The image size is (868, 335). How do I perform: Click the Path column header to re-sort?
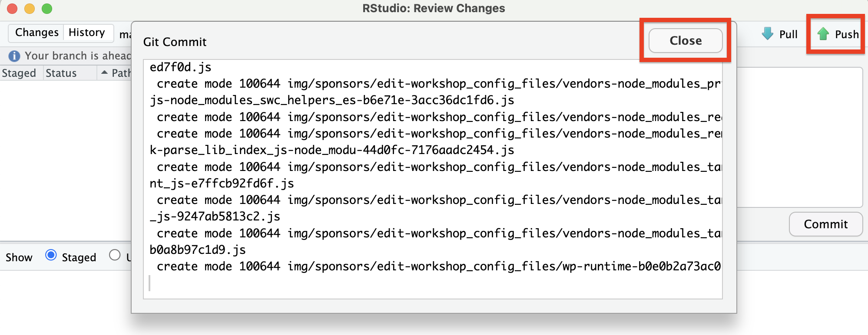tap(120, 72)
